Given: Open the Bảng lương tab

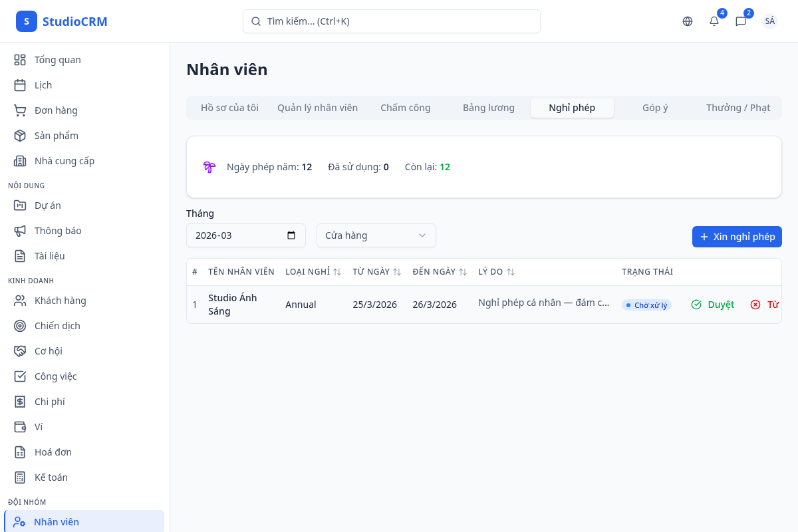Looking at the screenshot, I should point(489,108).
